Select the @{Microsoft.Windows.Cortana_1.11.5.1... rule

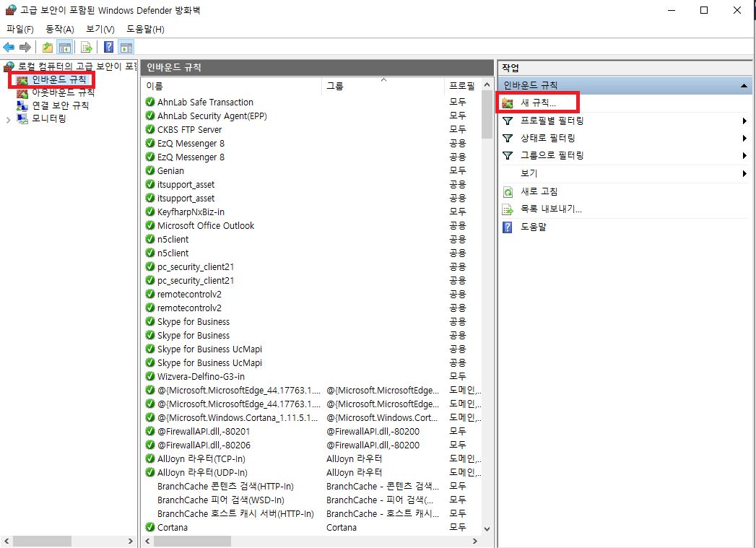[238, 417]
